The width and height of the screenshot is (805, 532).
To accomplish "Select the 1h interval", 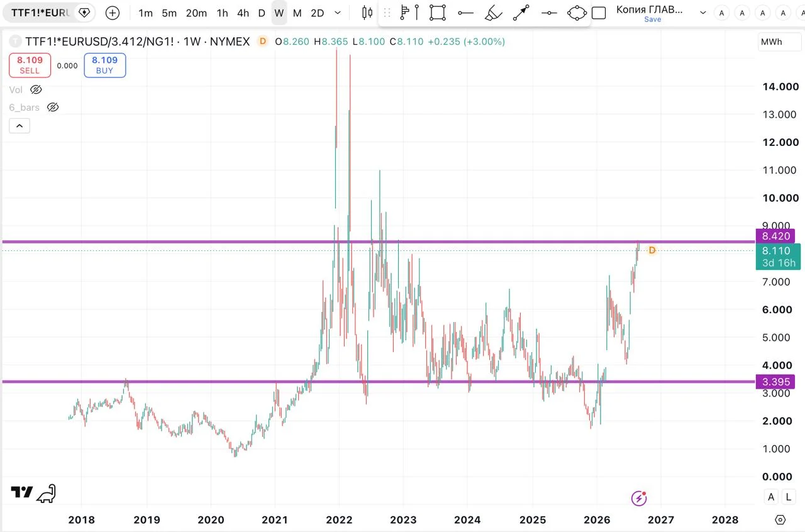I will (222, 13).
